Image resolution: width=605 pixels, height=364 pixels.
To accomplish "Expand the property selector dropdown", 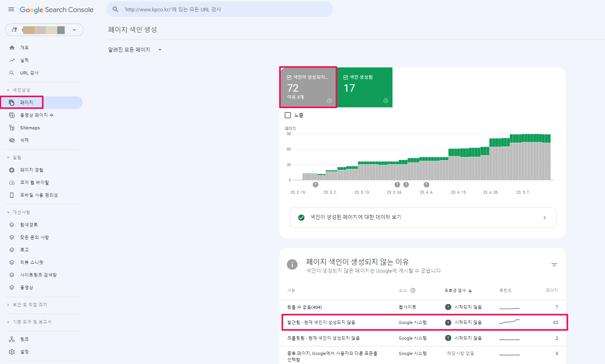I will (74, 30).
